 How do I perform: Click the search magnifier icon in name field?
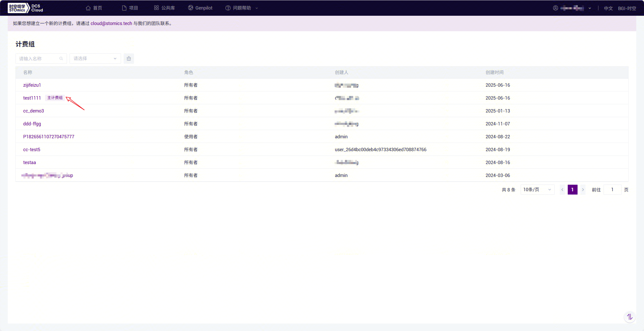pos(61,59)
